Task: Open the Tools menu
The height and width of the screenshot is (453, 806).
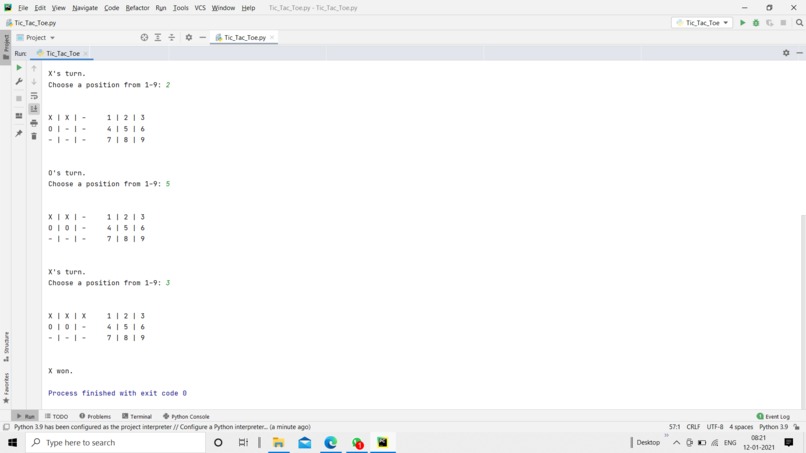Action: pos(180,8)
